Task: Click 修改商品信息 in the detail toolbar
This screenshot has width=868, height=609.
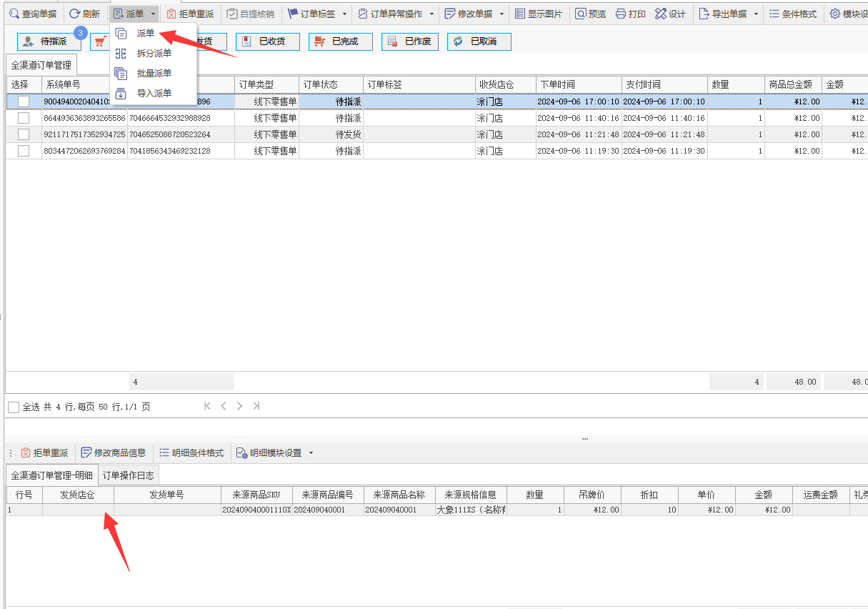Action: [114, 452]
